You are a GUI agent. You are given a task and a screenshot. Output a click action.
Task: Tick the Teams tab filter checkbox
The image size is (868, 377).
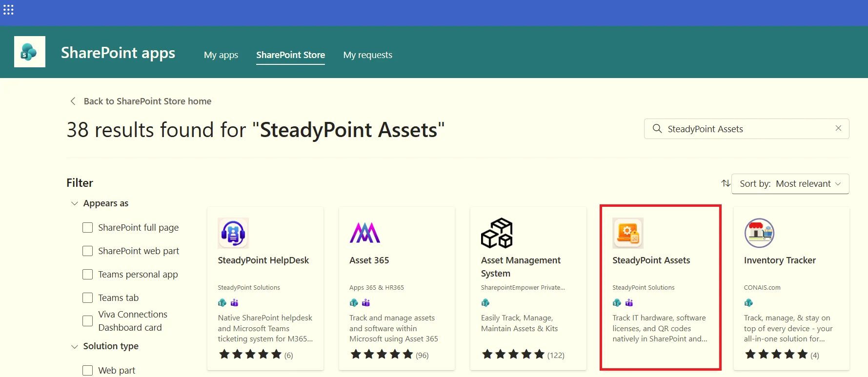88,298
